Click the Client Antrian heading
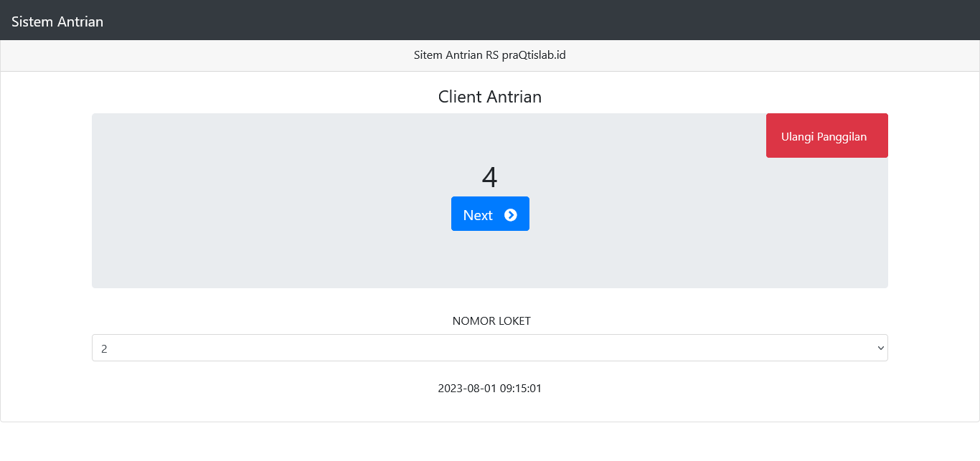Viewport: 980px width, 461px height. pos(489,97)
